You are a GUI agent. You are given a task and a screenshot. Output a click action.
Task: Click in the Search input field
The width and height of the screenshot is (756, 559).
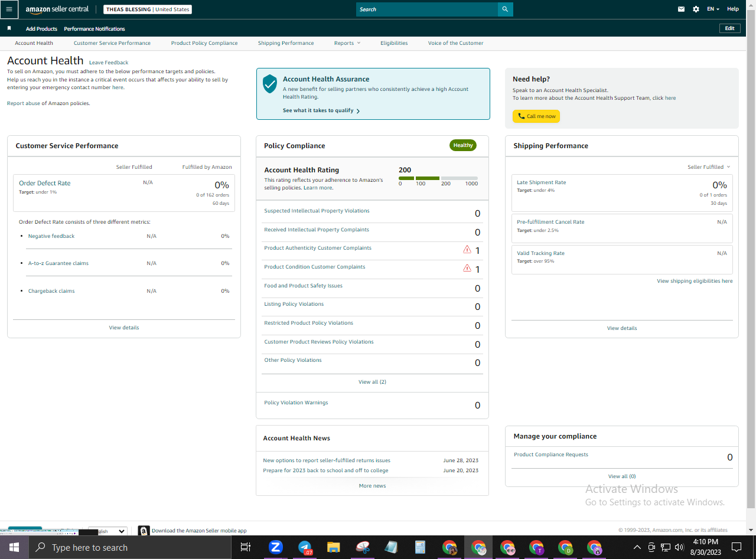click(x=427, y=9)
